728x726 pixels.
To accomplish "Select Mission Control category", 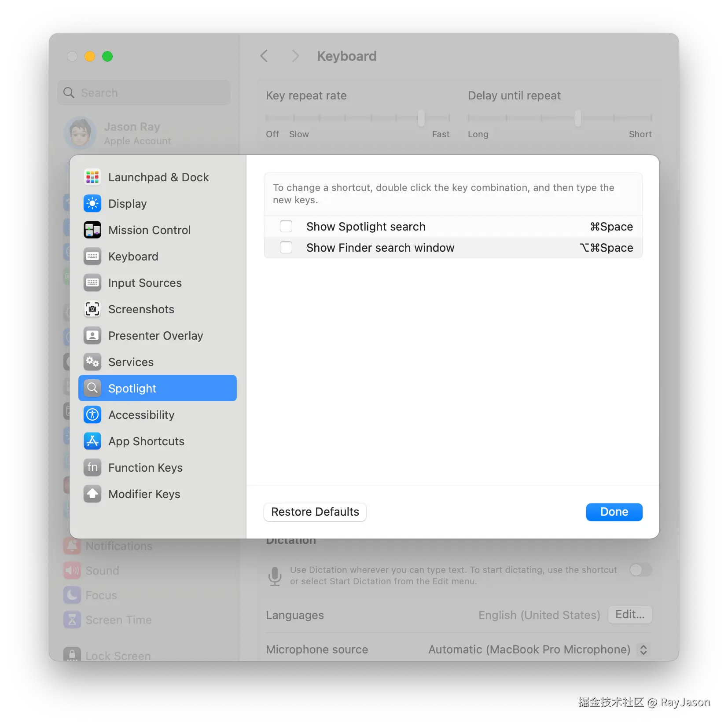I will pyautogui.click(x=158, y=230).
